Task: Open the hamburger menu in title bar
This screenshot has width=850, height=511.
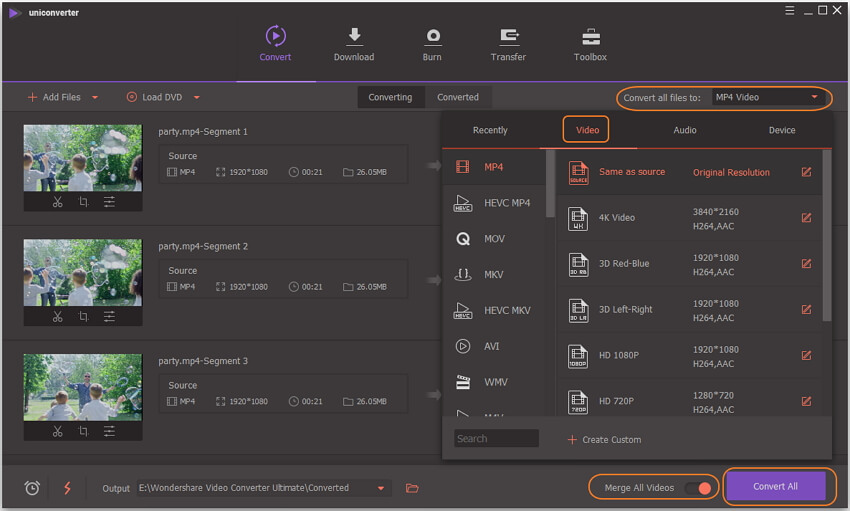Action: pos(790,10)
